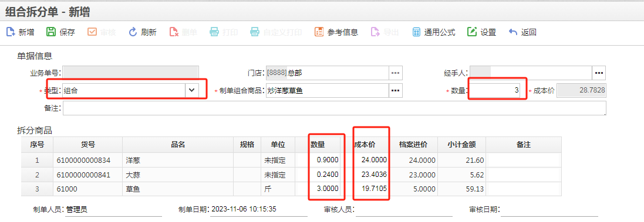Open 参考信息 reference info icon
Image resolution: width=644 pixels, height=222 pixels.
[319, 32]
